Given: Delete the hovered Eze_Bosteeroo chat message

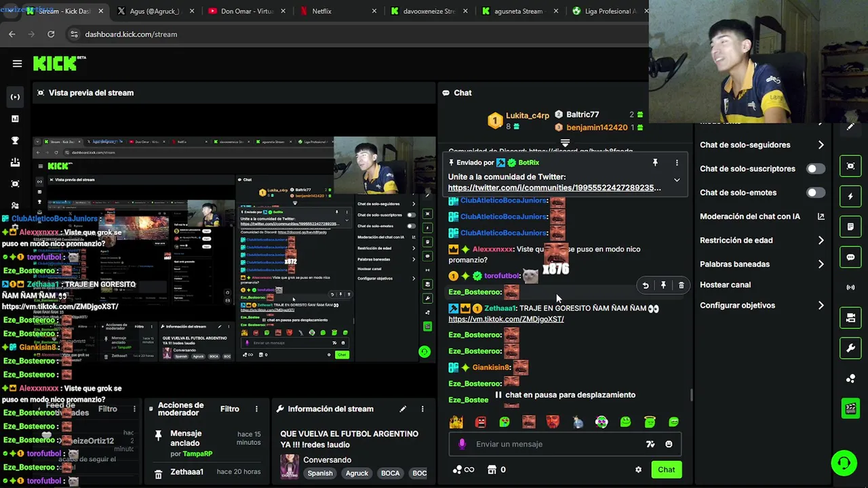Looking at the screenshot, I should [682, 285].
